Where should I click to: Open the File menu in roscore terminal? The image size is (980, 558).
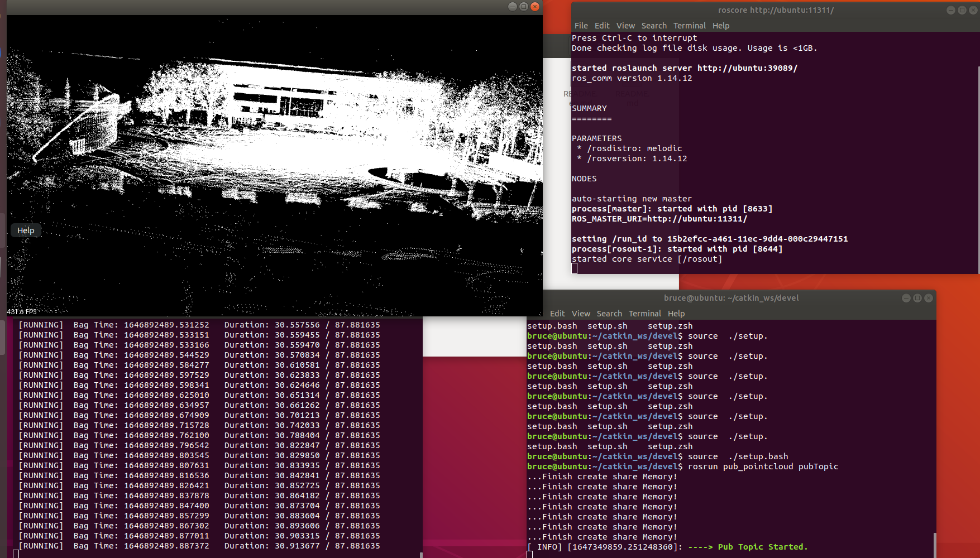(581, 26)
